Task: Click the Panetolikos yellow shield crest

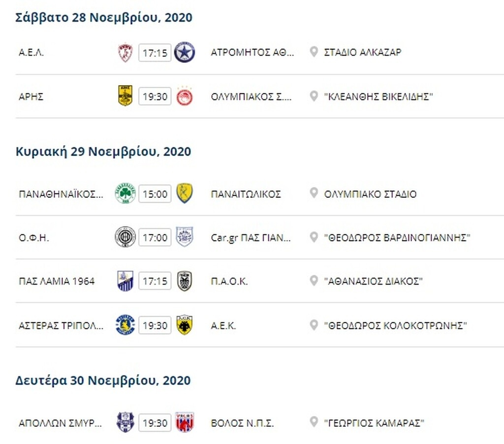Action: (x=185, y=193)
